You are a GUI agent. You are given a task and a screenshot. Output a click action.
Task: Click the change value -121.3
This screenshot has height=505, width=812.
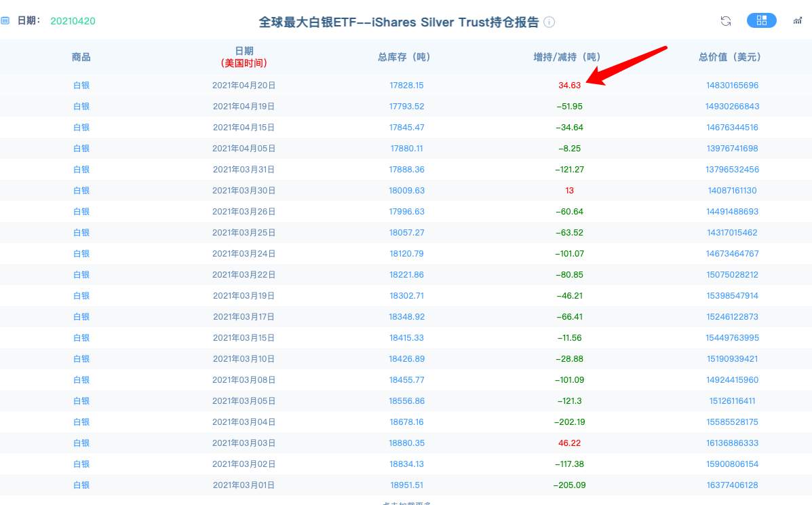[x=569, y=401]
